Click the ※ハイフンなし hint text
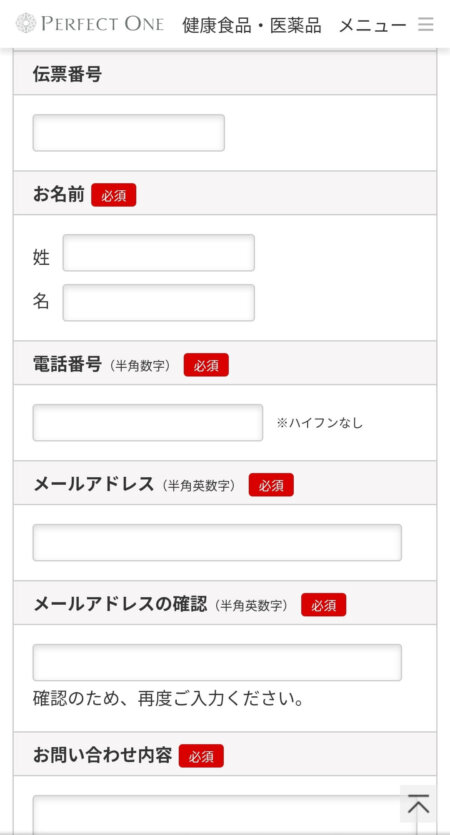 pos(319,423)
